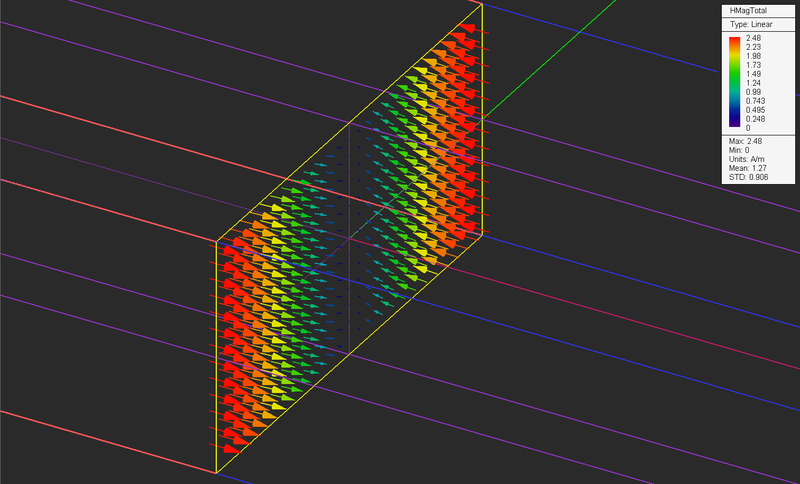Click the 0.248 scale value in legend

pos(755,119)
